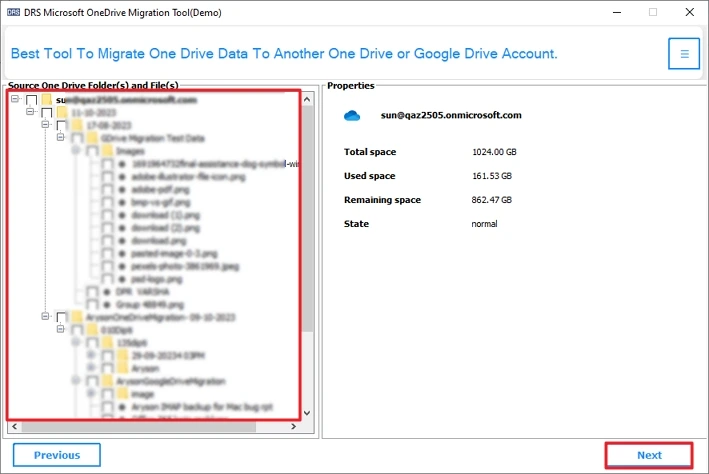Tick the root account checkbox

pos(32,100)
